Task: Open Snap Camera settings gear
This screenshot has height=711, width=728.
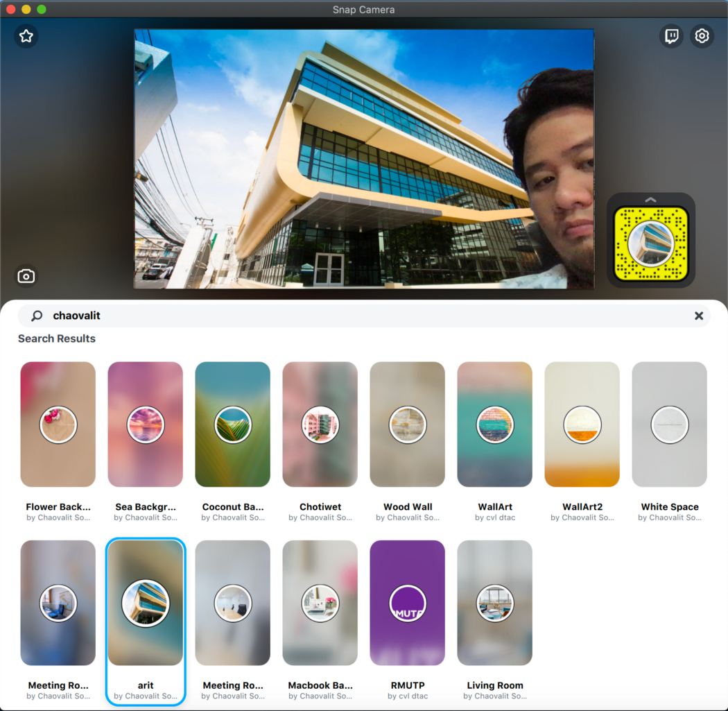Action: tap(702, 35)
